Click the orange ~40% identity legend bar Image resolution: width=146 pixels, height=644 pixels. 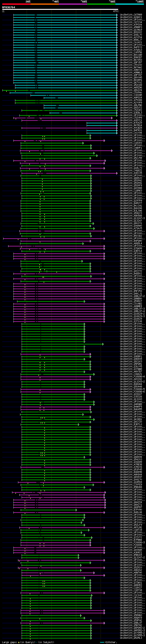tap(45, 4)
